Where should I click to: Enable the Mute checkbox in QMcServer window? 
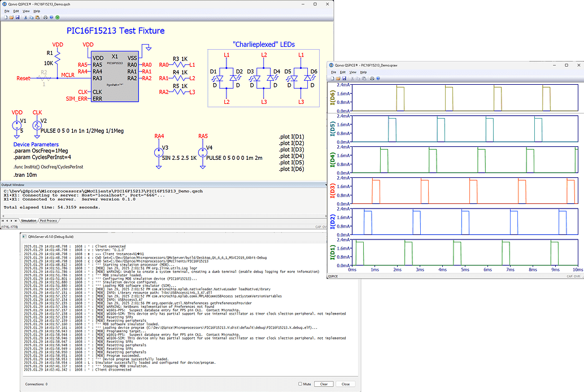pos(300,384)
